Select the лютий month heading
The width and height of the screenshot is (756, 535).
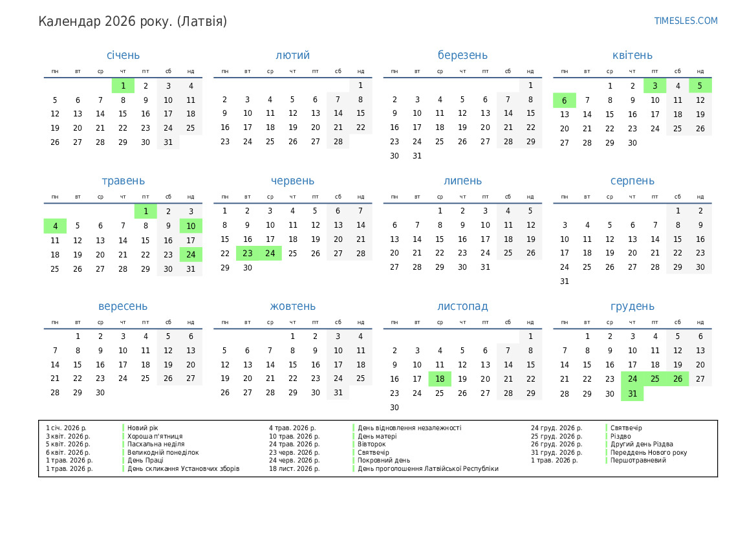click(x=293, y=55)
